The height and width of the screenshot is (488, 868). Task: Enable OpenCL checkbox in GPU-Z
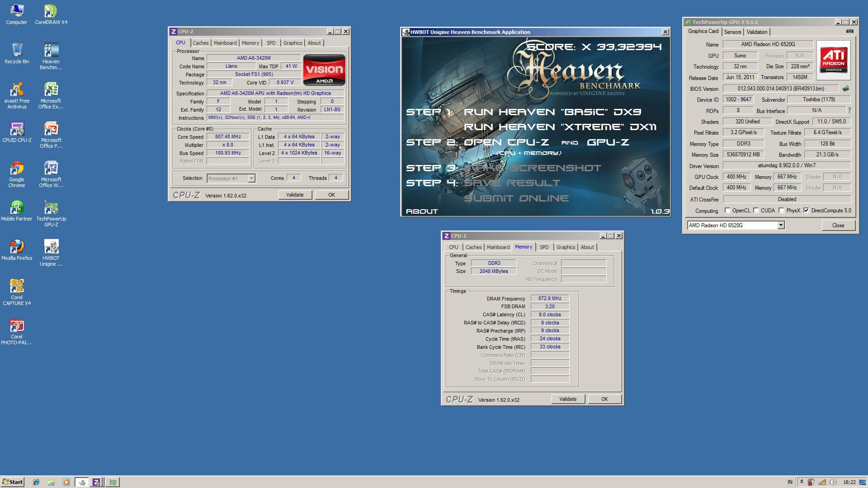pyautogui.click(x=727, y=211)
